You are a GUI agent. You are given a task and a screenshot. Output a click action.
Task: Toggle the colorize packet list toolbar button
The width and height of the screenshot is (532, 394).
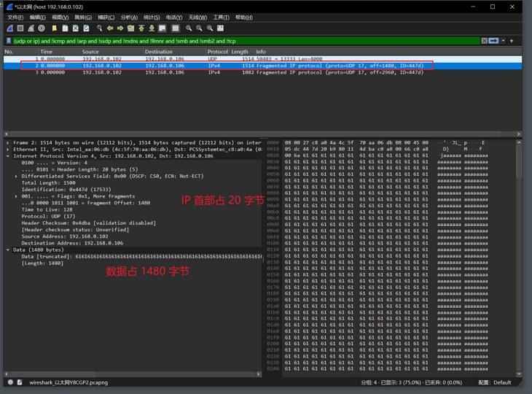click(175, 28)
